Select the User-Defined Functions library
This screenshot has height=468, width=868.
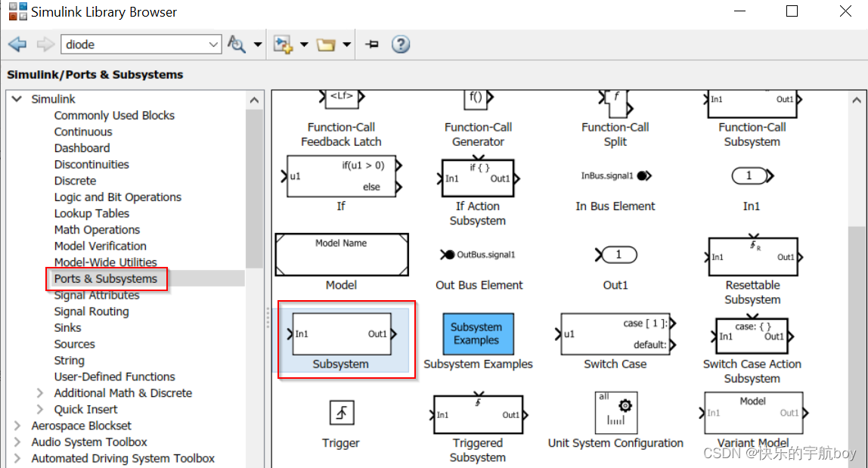click(115, 377)
